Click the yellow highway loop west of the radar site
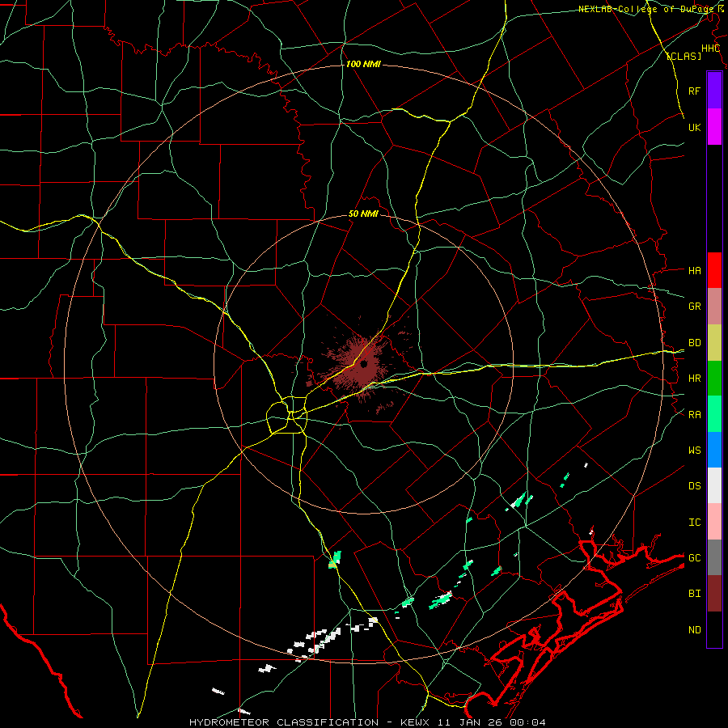This screenshot has height=728, width=728. [287, 415]
